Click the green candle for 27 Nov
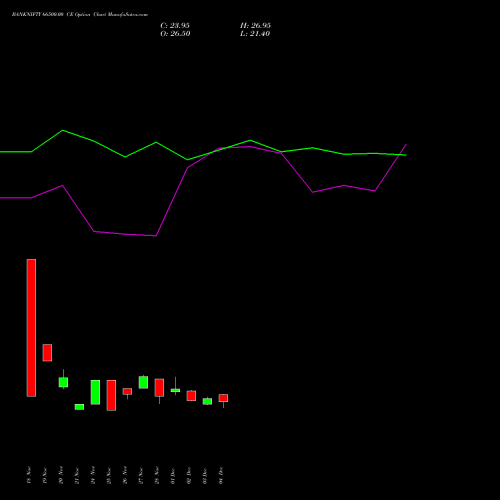The image size is (500, 500). tap(143, 382)
